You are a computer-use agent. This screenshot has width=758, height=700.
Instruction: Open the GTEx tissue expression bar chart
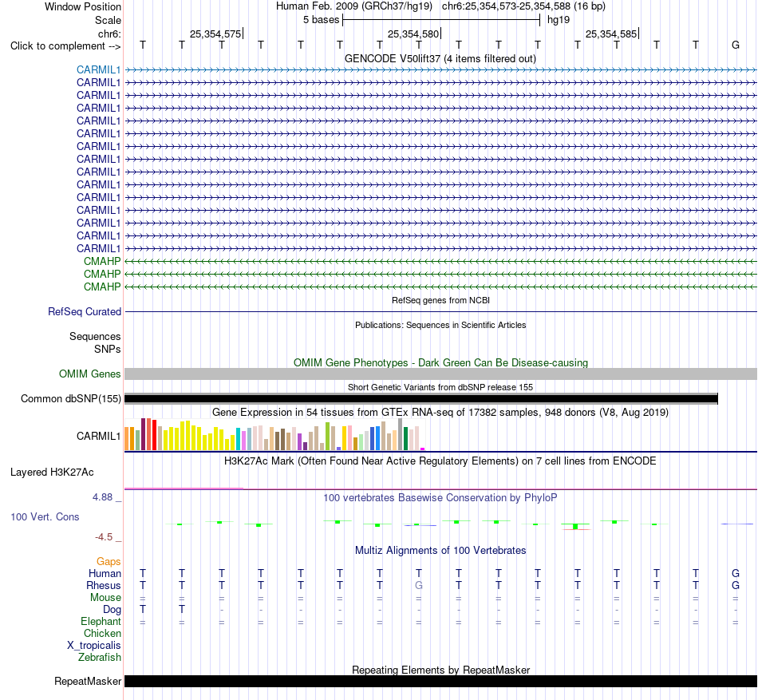click(274, 434)
